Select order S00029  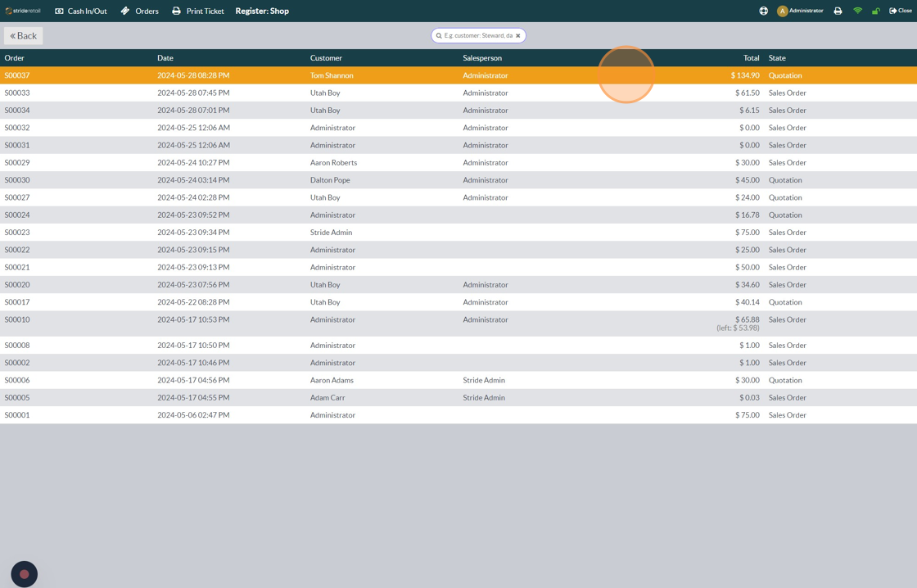458,163
